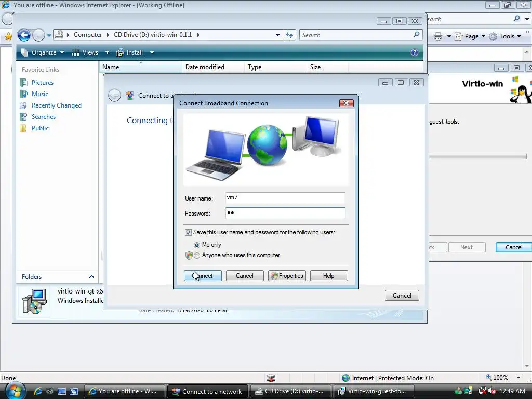This screenshot has width=532, height=399.
Task: Toggle Save this user name and password checkbox
Action: click(x=188, y=232)
